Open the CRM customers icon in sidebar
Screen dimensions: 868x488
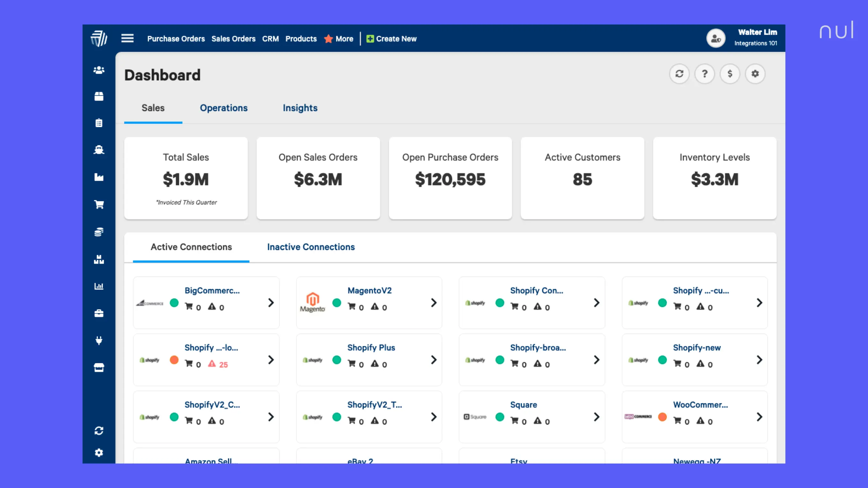point(98,70)
